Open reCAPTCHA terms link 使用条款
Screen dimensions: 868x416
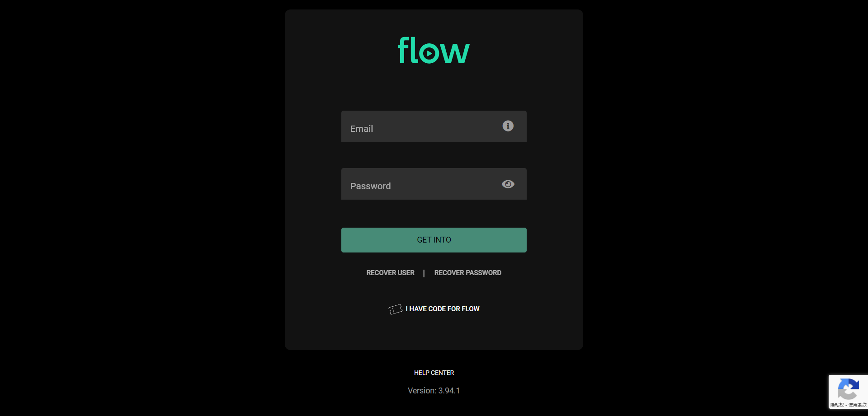(857, 405)
